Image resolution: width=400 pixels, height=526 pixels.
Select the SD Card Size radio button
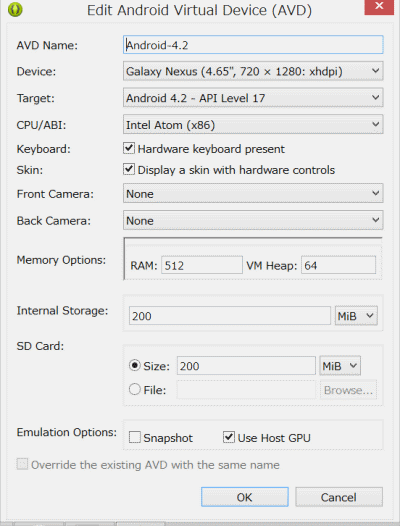pyautogui.click(x=135, y=365)
